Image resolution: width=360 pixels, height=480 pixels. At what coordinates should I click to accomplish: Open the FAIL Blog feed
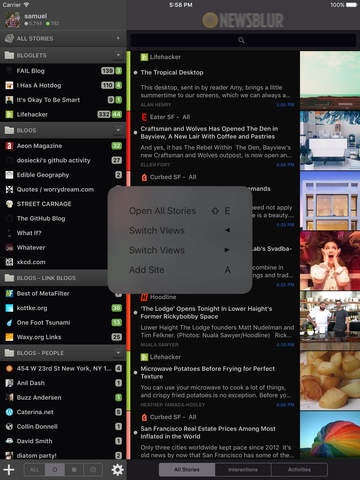[x=63, y=71]
